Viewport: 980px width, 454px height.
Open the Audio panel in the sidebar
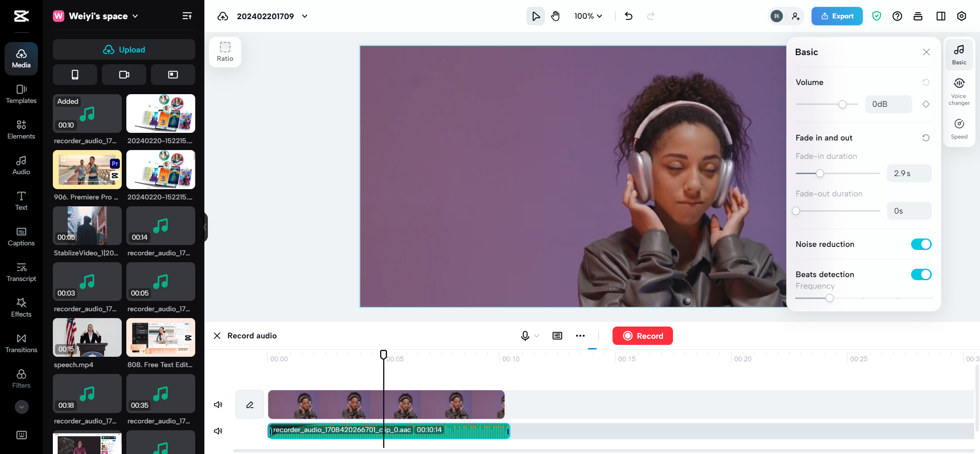(x=21, y=165)
